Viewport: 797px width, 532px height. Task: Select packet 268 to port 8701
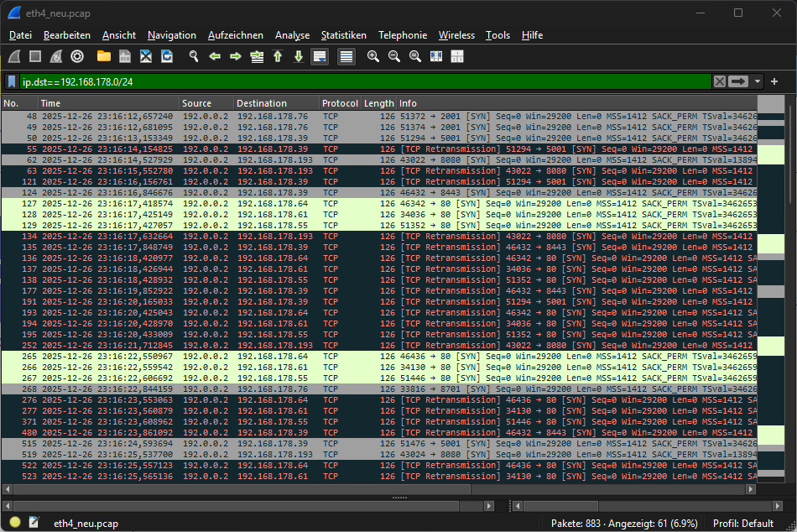coord(379,389)
